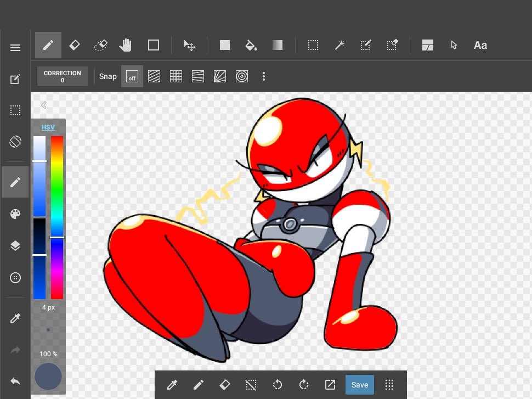The image size is (532, 399).
Task: Select the selection pen tool
Action: [x=366, y=45]
